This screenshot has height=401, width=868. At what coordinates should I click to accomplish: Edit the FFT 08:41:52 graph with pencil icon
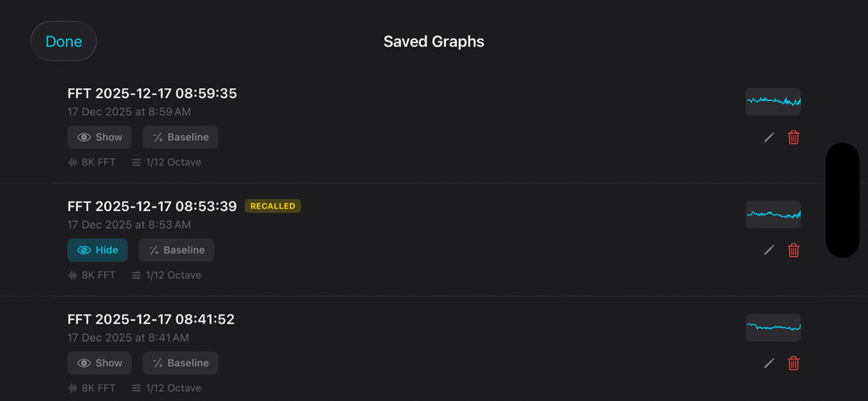[x=769, y=363]
